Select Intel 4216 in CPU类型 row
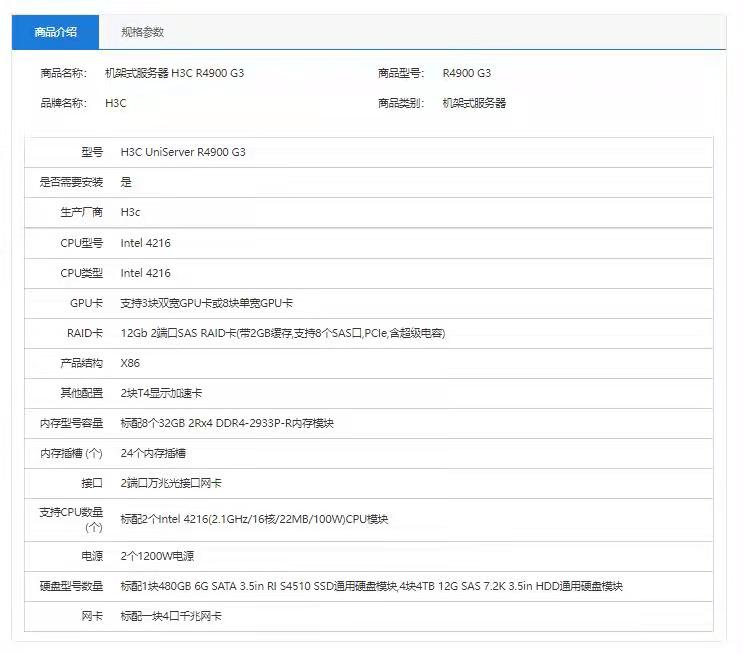This screenshot has height=654, width=743. pyautogui.click(x=145, y=273)
